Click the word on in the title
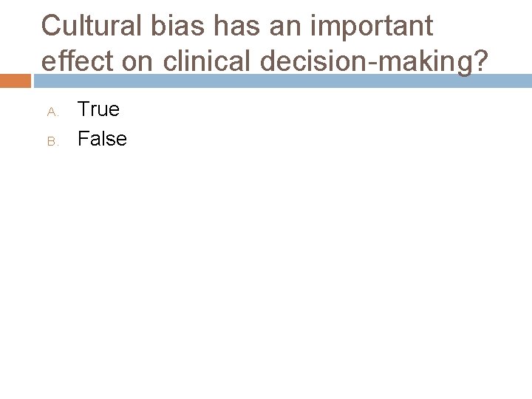Viewport: 532px width, 399px height. coord(137,64)
